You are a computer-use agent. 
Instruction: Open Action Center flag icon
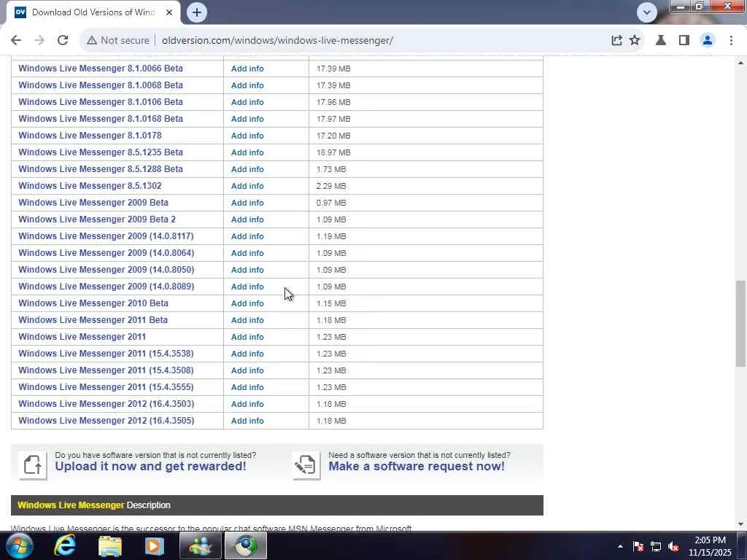point(638,546)
